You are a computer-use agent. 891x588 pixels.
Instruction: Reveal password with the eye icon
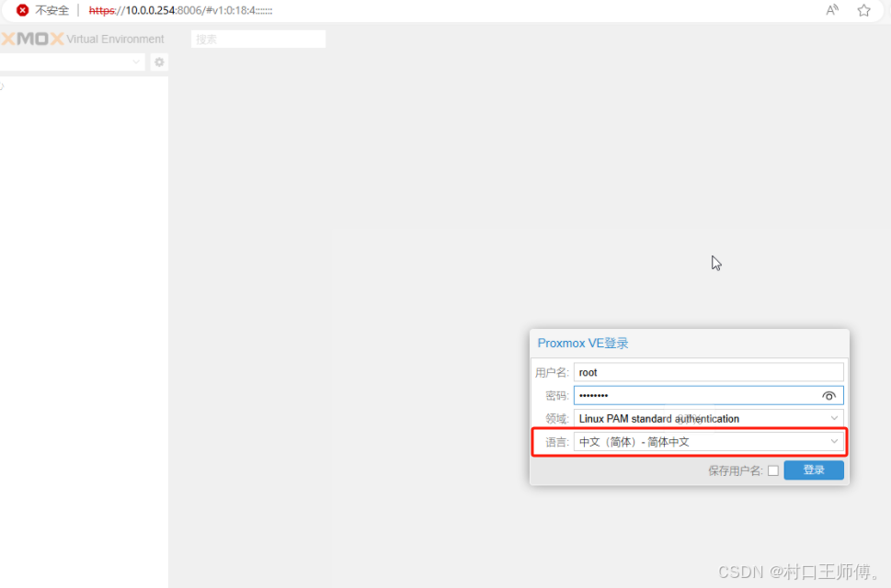point(828,396)
